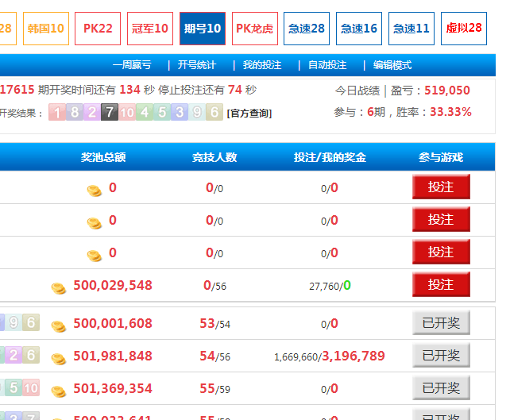Click the 竞技人数 column header
Viewport: 510px width, 420px height.
point(214,157)
